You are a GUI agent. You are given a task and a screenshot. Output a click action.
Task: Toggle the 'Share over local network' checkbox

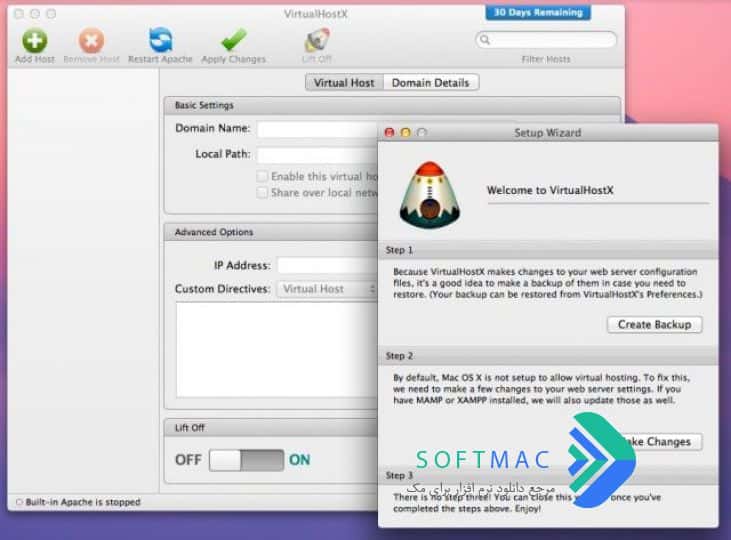[262, 193]
